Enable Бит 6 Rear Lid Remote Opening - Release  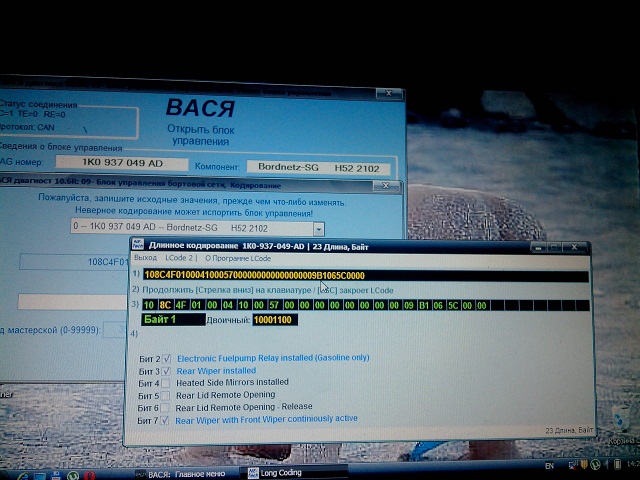(164, 408)
